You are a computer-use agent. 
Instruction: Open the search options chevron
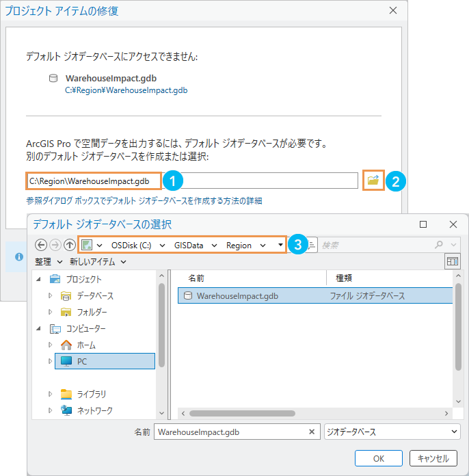(x=453, y=245)
